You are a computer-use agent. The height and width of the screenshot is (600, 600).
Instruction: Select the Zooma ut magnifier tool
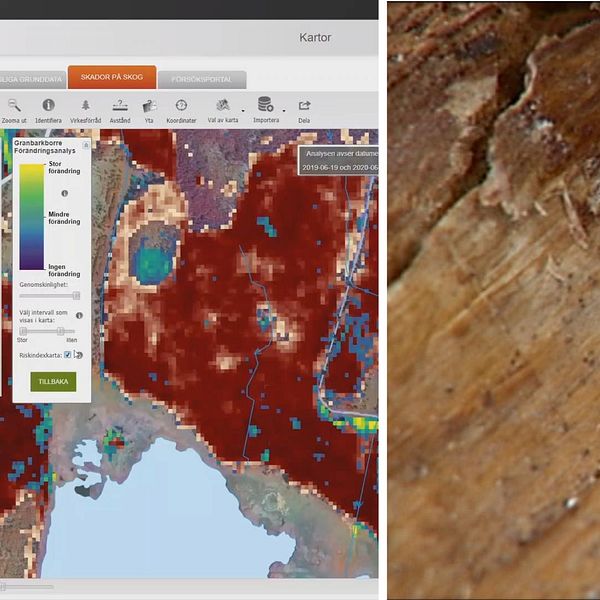tap(14, 111)
